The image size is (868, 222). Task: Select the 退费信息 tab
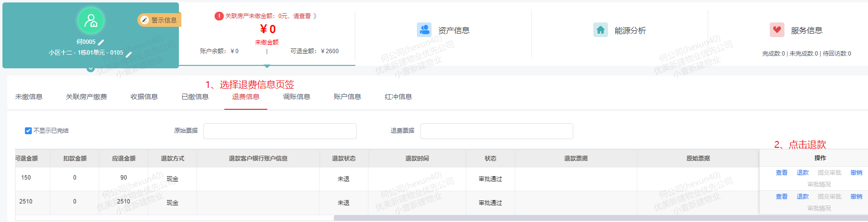[x=246, y=97]
